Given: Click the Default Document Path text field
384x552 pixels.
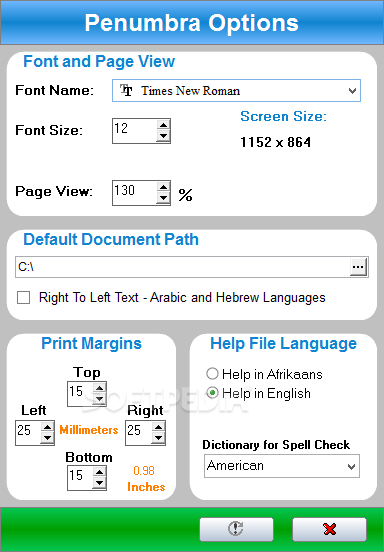Looking at the screenshot, I should [183, 267].
